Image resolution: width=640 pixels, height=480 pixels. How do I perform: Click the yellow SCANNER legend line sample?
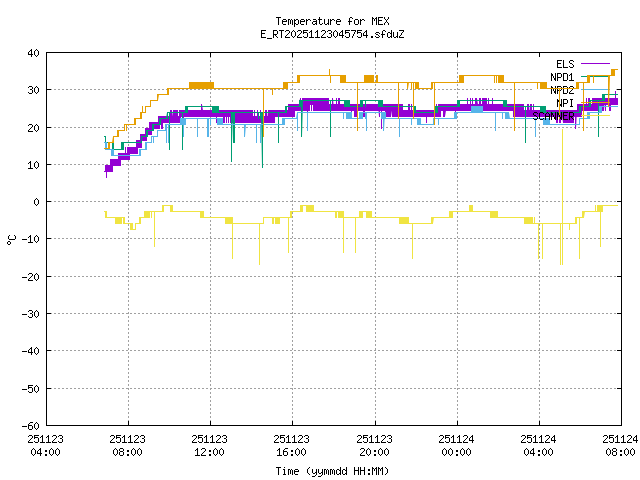[596, 116]
